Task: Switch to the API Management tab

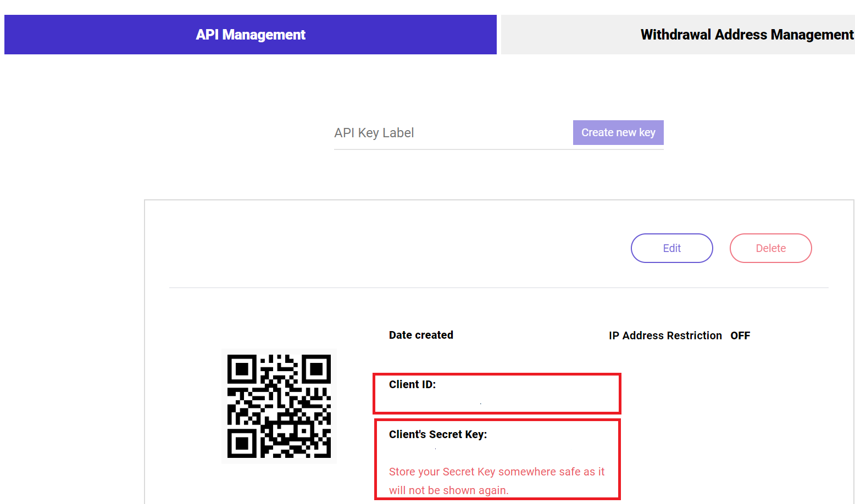Action: point(251,35)
